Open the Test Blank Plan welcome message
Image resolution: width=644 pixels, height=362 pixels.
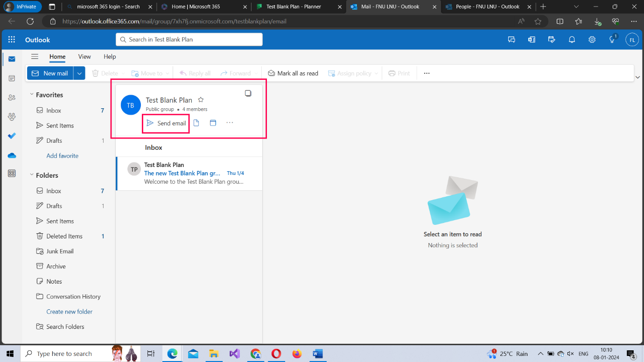click(x=189, y=173)
